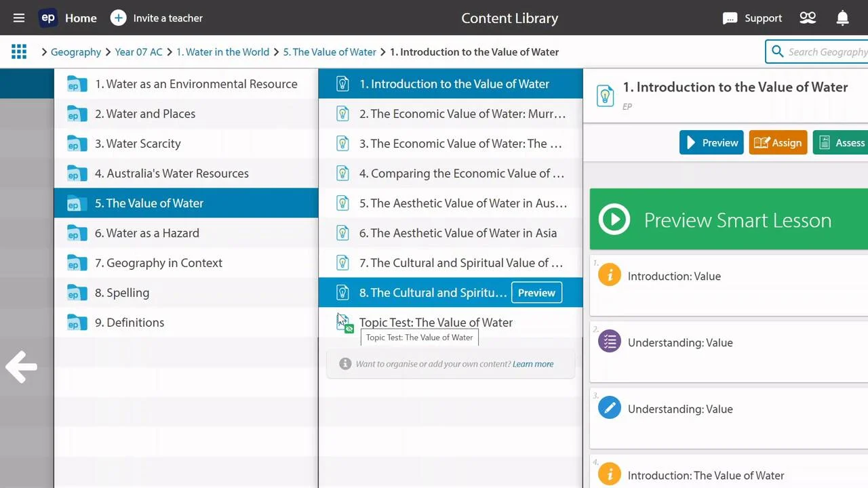Go to Year 07 AC breadcrumb
The width and height of the screenshot is (868, 488).
[138, 52]
